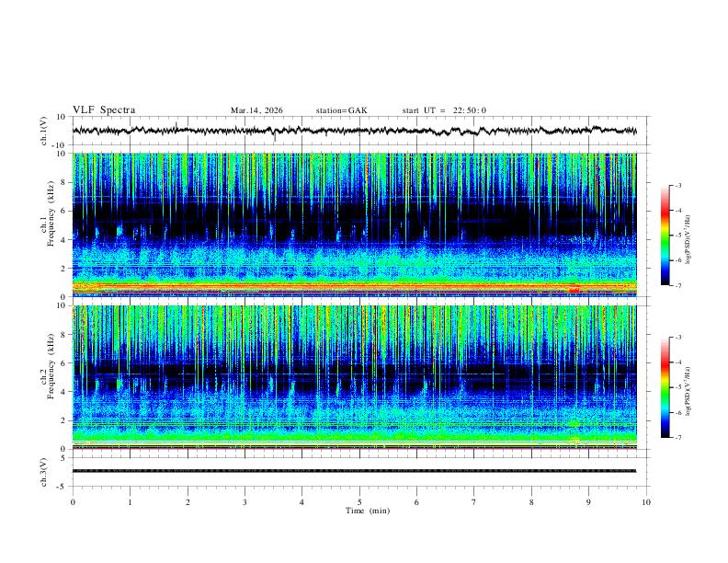The image size is (728, 563).
Task: Click the ch.2 spectrogram color scale bar
Action: pyautogui.click(x=665, y=387)
